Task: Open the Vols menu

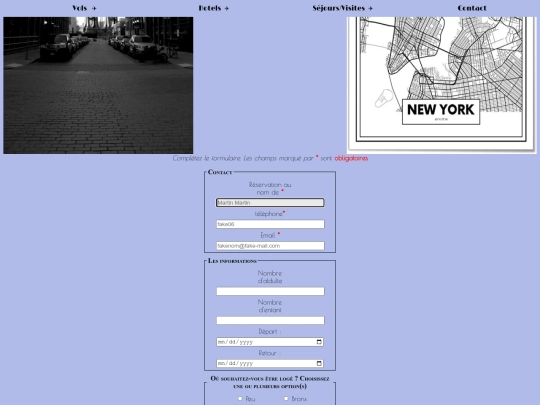Action: click(x=84, y=8)
